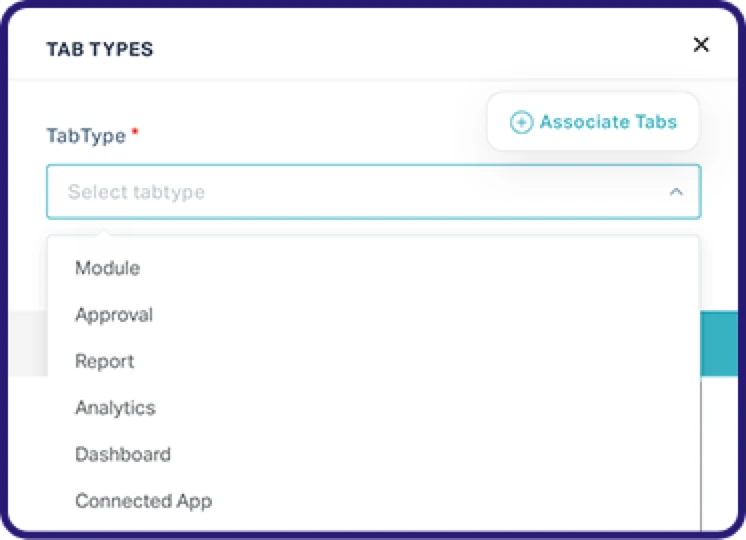The width and height of the screenshot is (746, 540).
Task: Click the TAB TYPES dialog heading
Action: [99, 49]
